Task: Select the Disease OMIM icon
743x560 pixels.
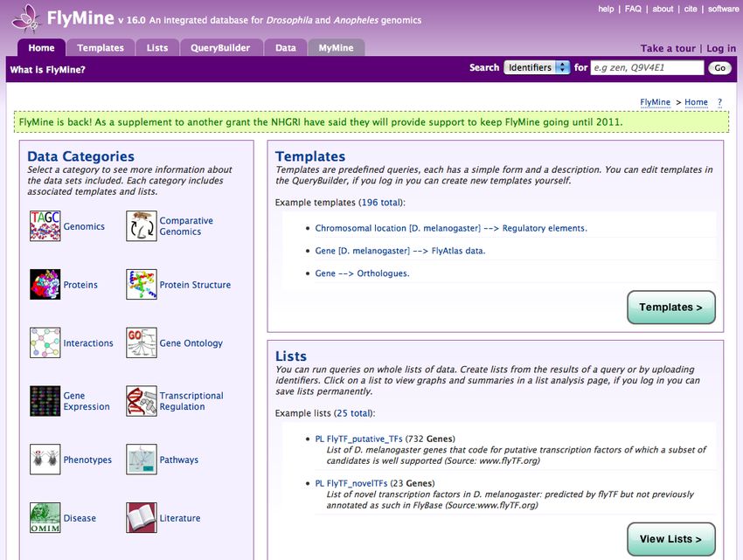Action: (45, 517)
